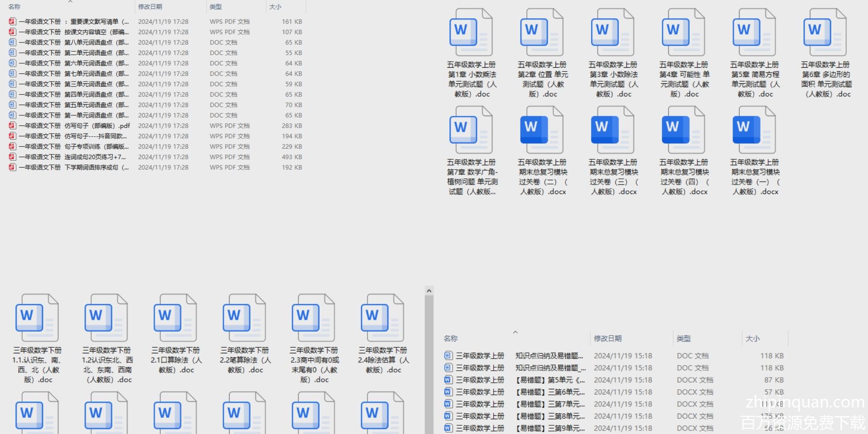Select the 第7章 数学广角 植树问题 file icon
The width and height of the screenshot is (868, 434).
tap(471, 130)
